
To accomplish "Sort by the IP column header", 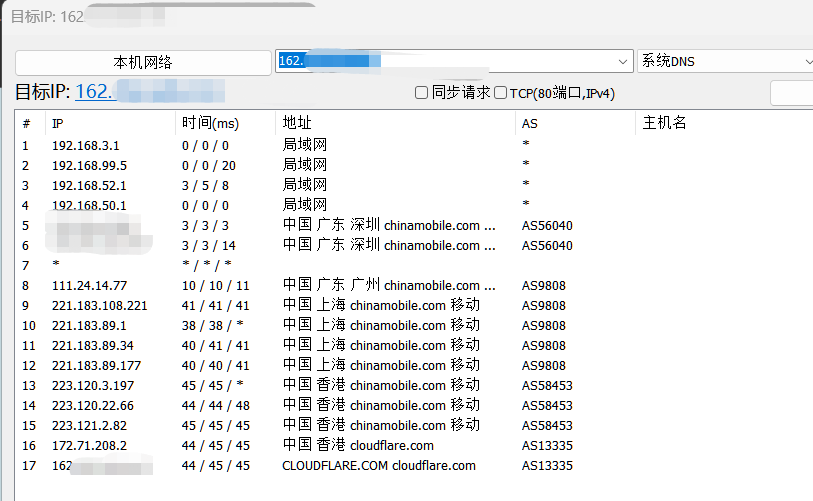I will pos(110,123).
